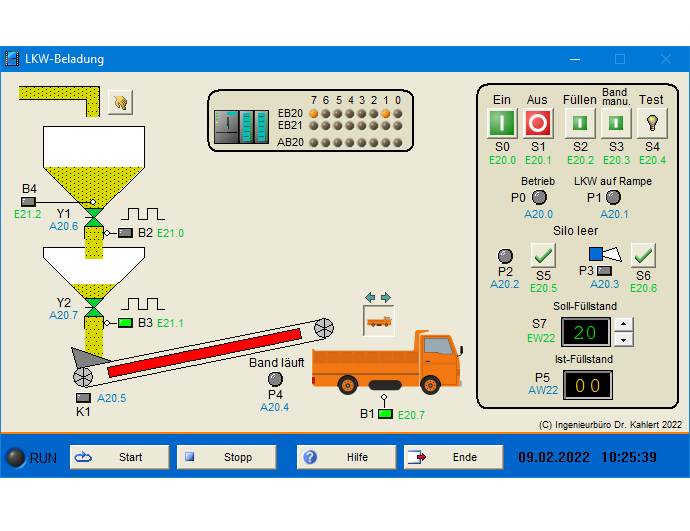Click the Y2 valve symbol
690x531 pixels.
coord(93,308)
